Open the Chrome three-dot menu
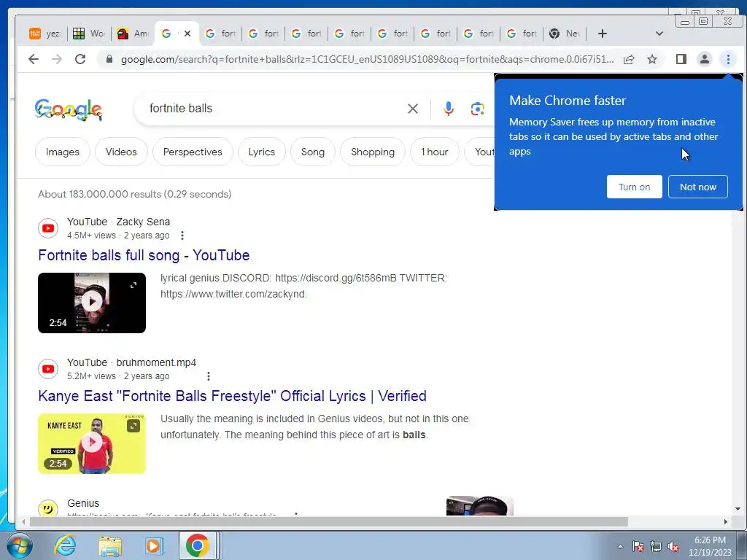747x560 pixels. point(728,59)
